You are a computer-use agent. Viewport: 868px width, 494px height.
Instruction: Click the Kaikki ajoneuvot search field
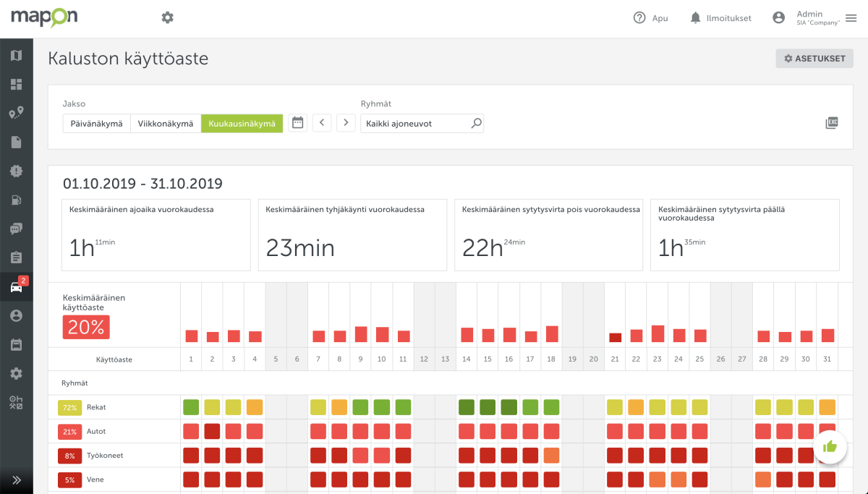416,124
